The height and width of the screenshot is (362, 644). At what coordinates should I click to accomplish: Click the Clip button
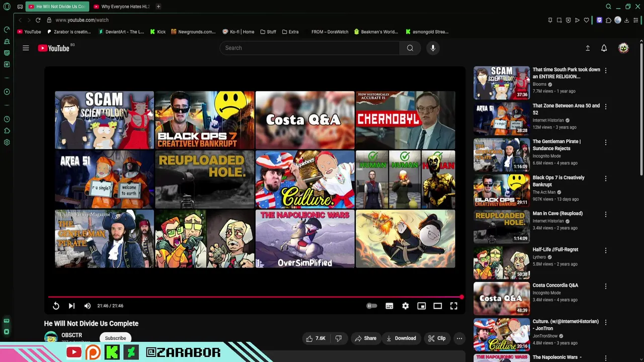pos(437,338)
